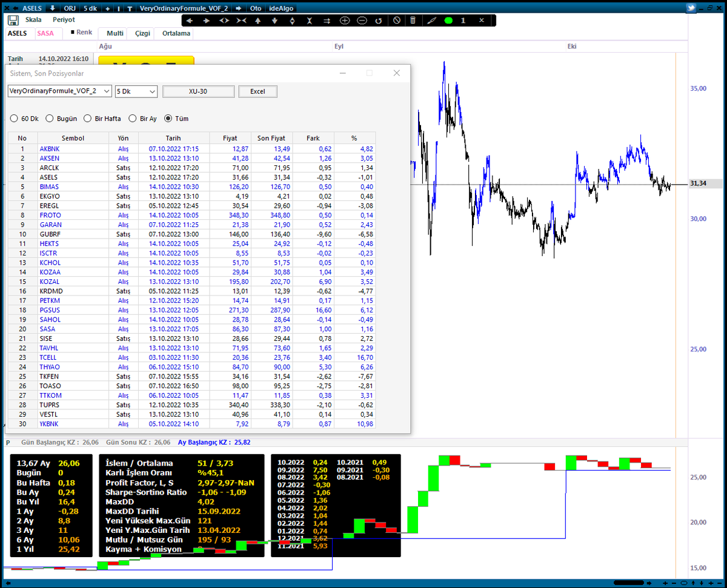Click the no-entry drawing disable icon
This screenshot has width=727, height=588.
click(x=396, y=20)
